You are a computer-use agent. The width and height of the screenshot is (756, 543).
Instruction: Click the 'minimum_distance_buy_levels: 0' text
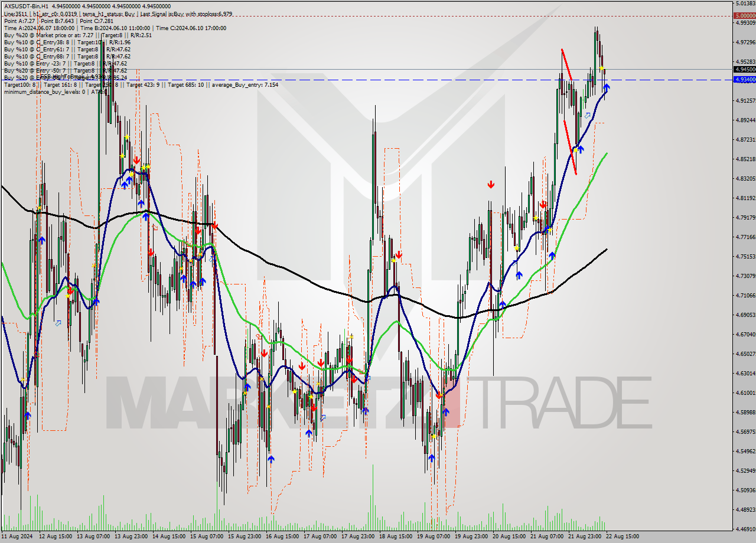pos(45,91)
